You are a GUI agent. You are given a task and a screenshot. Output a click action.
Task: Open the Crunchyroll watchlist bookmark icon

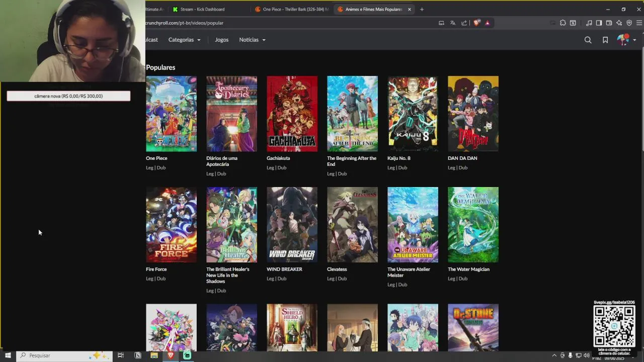tap(605, 40)
